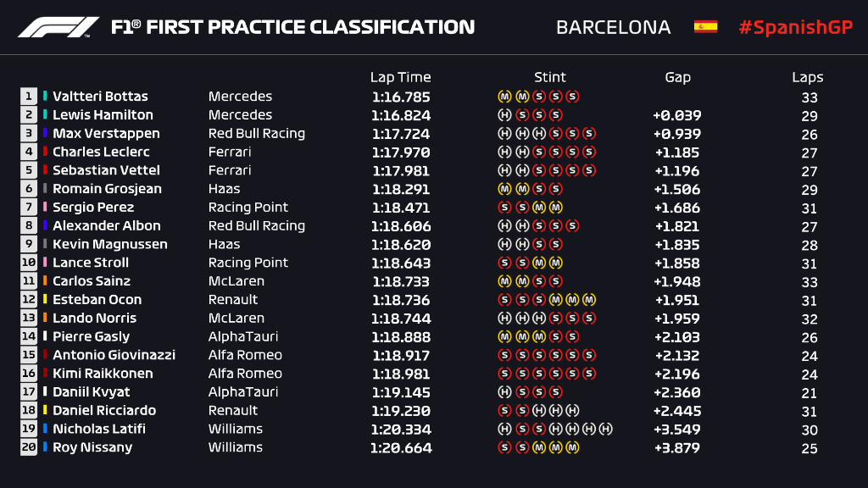Click the #SpanishGP hashtag
Screen dimensions: 868x488
[x=795, y=27]
